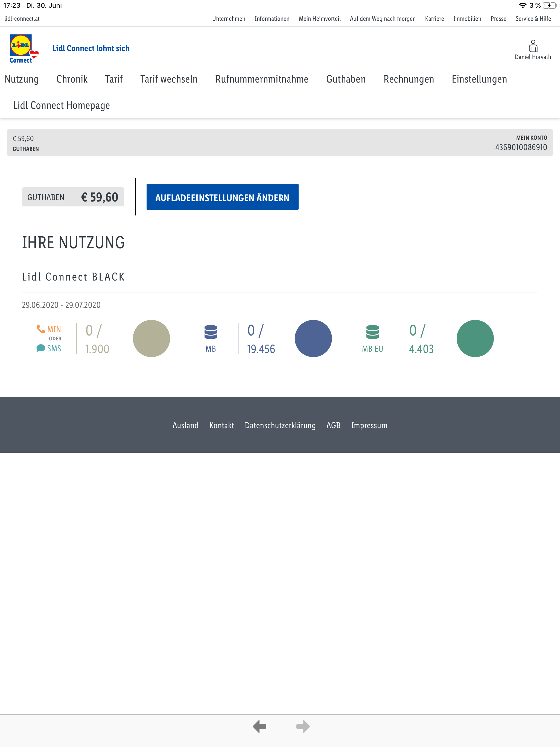Click the Lidl Connect BLACK tariff heading

pos(73,277)
